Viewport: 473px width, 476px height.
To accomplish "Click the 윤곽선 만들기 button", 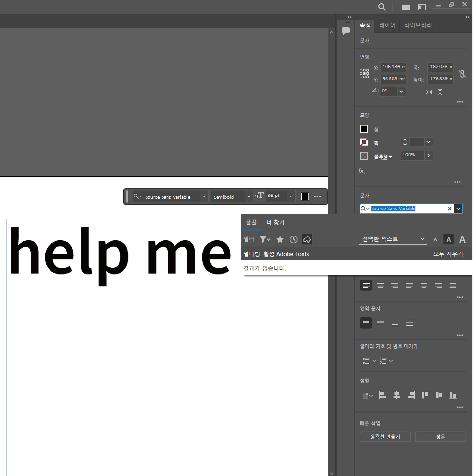I will [385, 437].
